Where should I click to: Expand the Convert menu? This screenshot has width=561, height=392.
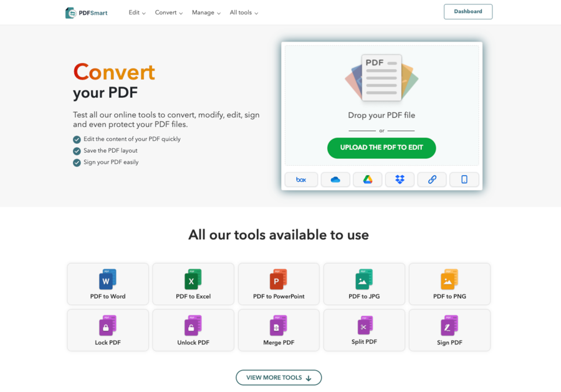pos(168,12)
